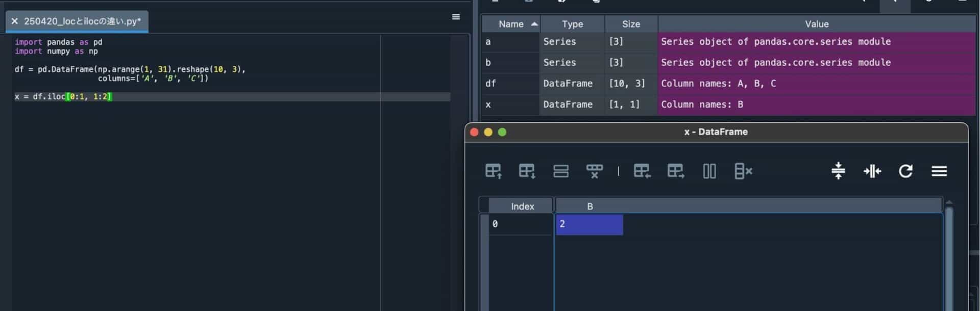Open the DataFrame viewer options menu

[939, 171]
